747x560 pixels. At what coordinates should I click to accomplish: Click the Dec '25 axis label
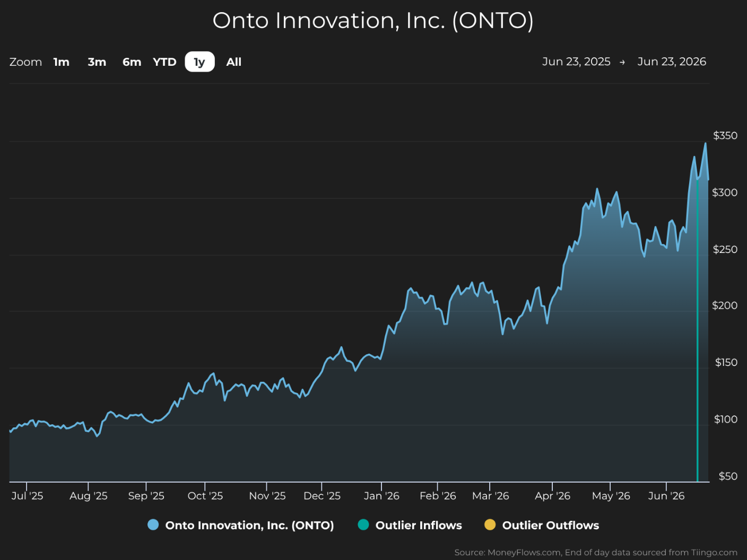coord(322,496)
